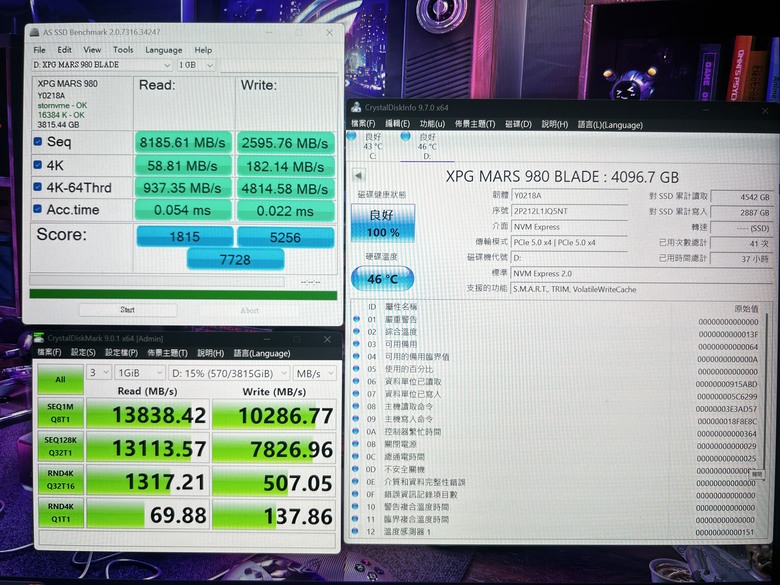This screenshot has height=585, width=780.
Task: Click the Abort button in AS SSD Benchmark
Action: [249, 310]
